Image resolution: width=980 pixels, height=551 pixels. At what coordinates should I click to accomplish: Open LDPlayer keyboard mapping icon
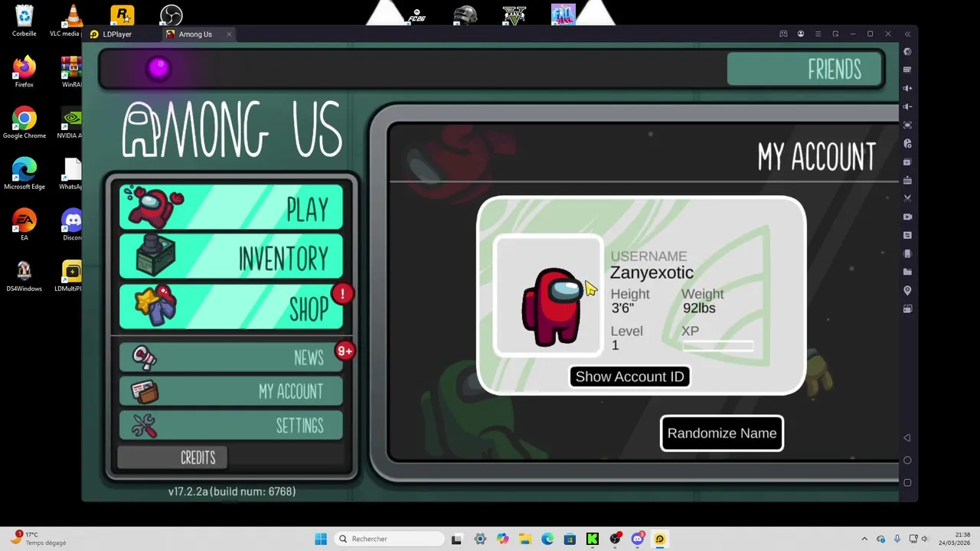click(x=907, y=70)
